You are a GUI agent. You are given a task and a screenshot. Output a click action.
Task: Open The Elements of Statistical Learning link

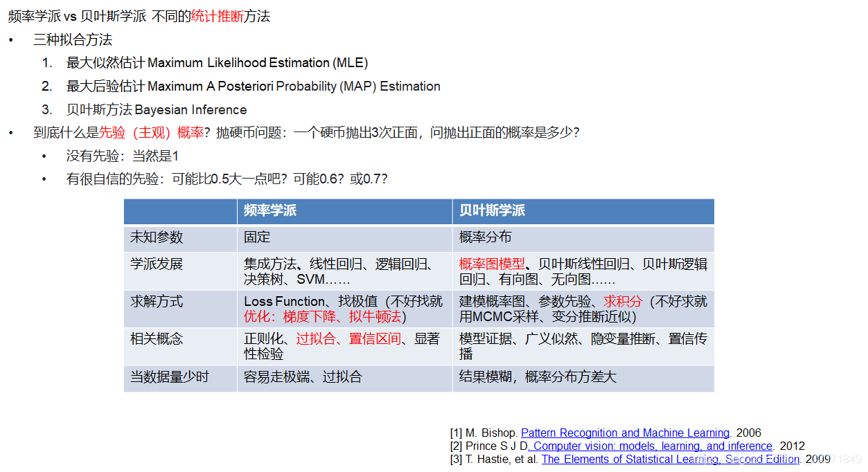671,459
